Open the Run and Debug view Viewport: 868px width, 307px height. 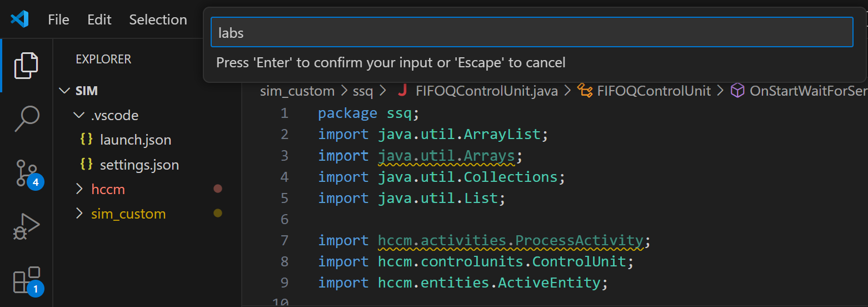[26, 226]
